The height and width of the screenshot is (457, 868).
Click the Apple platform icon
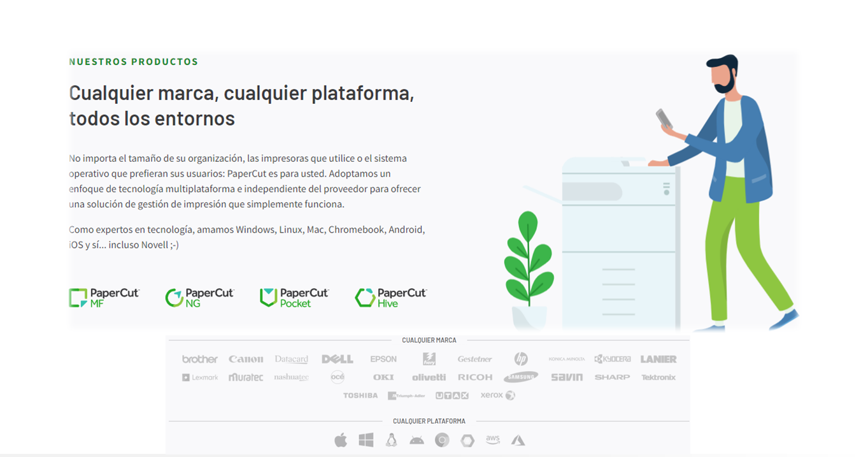tap(341, 440)
